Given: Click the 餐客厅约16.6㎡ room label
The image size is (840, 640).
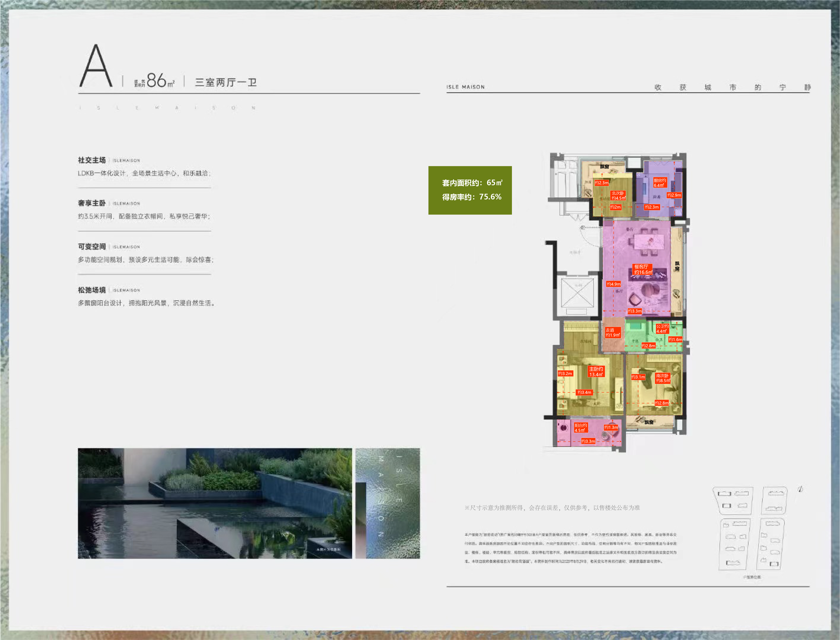Looking at the screenshot, I should [x=643, y=269].
